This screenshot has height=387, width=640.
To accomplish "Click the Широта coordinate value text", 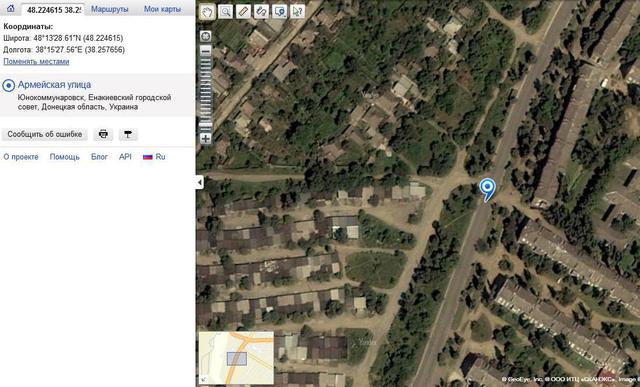I will (63, 38).
